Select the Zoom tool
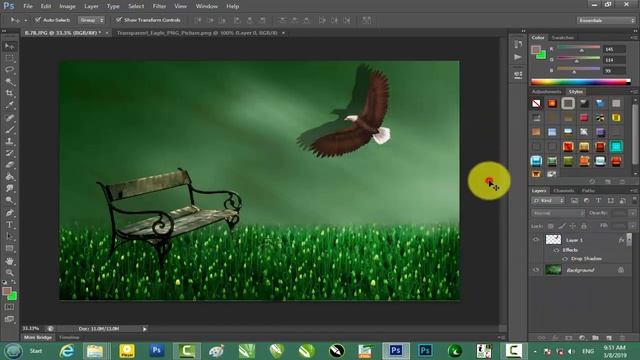This screenshot has width=640, height=360. pos(9,272)
